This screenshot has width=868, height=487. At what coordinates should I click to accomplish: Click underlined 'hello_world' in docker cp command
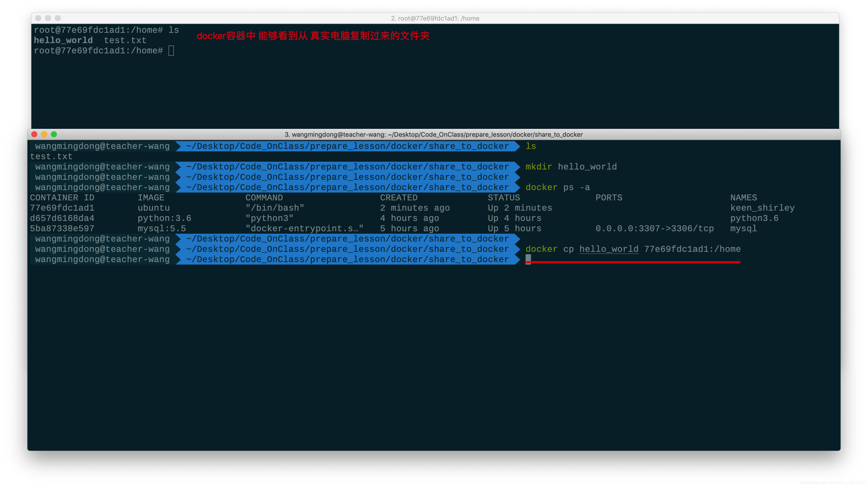(x=609, y=249)
